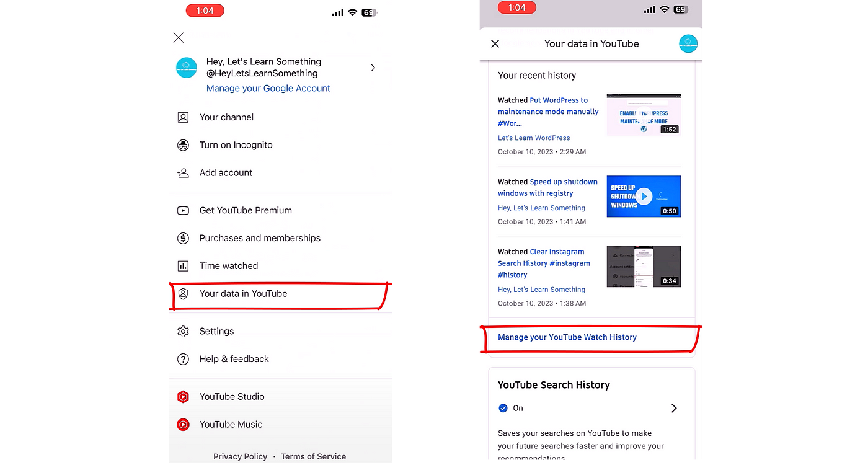
Task: Open channel link under Clear Instagram video
Action: pyautogui.click(x=541, y=290)
